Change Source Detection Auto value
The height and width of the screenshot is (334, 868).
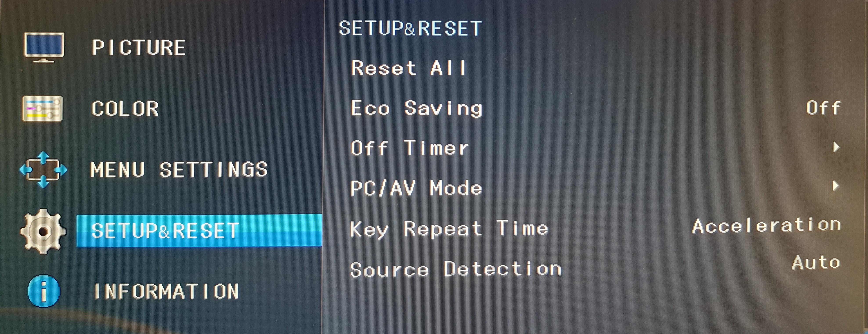click(x=816, y=262)
